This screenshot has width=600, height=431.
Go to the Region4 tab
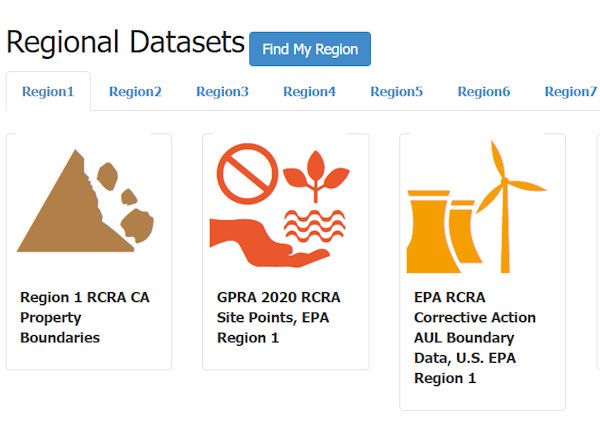pyautogui.click(x=309, y=91)
